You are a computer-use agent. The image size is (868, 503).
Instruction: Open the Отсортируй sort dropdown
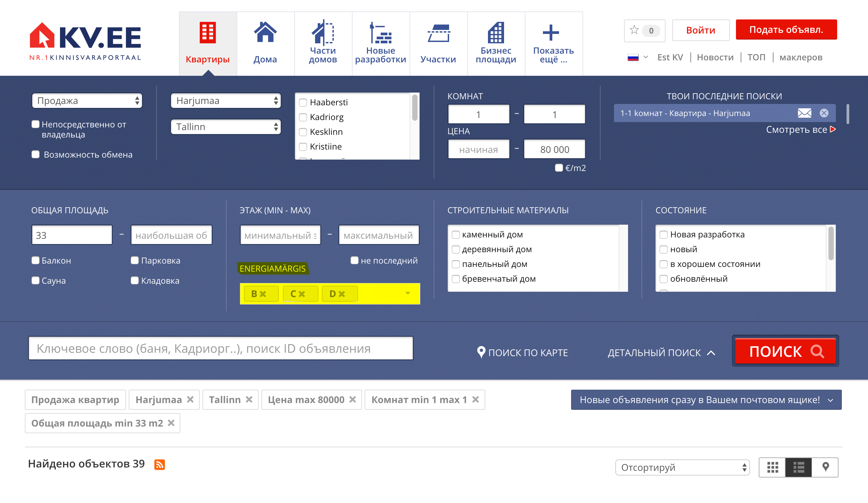click(x=683, y=467)
